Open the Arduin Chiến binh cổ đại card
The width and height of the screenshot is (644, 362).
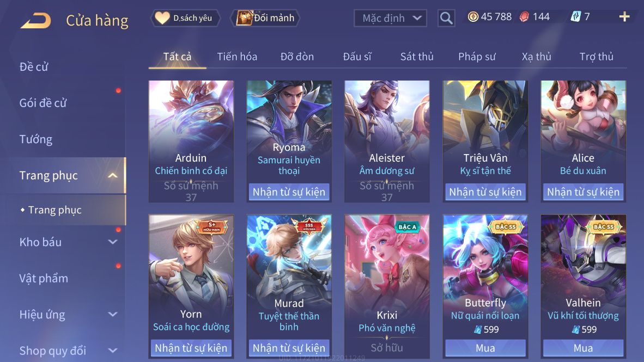click(x=191, y=141)
